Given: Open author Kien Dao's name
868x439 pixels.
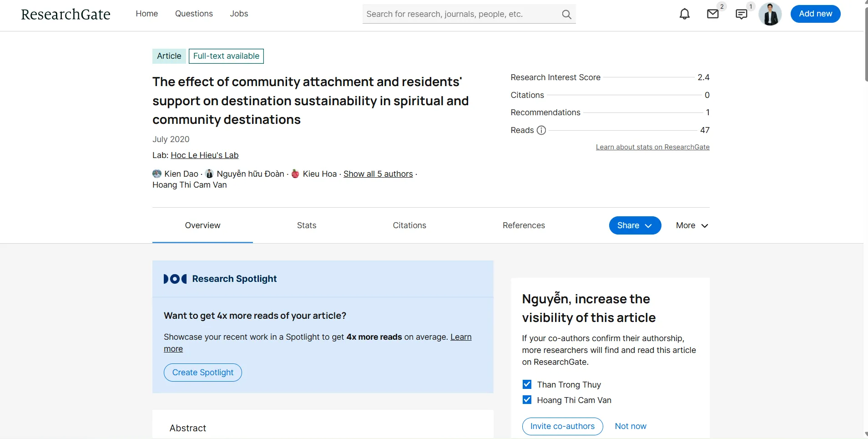Looking at the screenshot, I should [181, 174].
